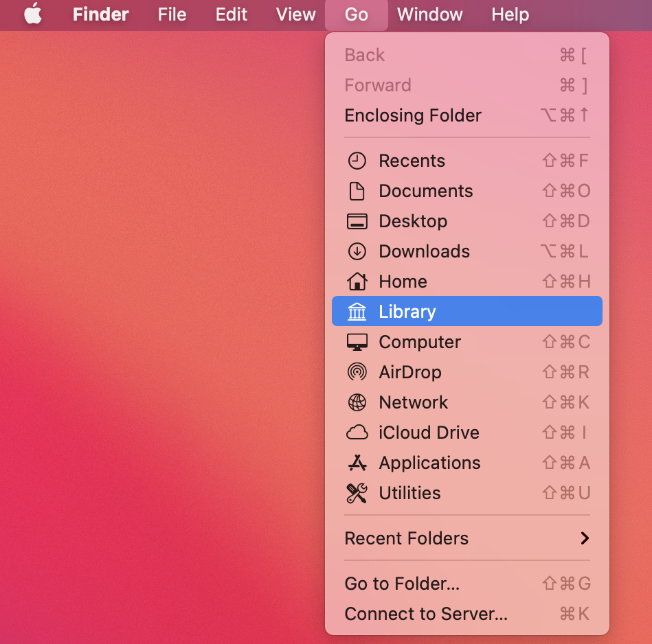This screenshot has width=652, height=644.
Task: Choose Go to Folder…
Action: coord(467,584)
